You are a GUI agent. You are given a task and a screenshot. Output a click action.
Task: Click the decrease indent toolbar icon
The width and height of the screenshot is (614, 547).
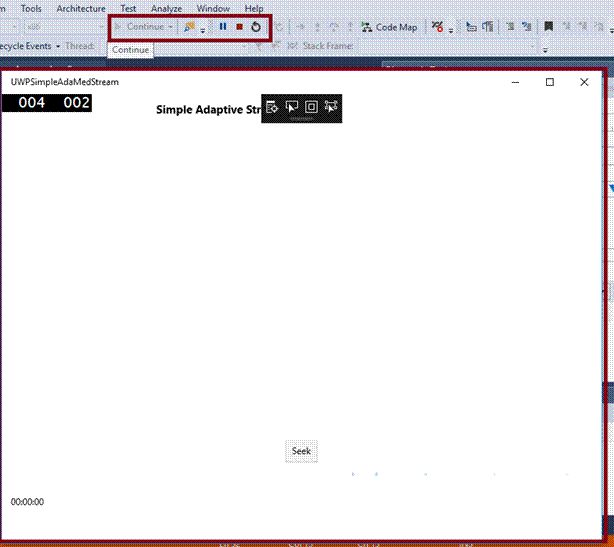[510, 27]
